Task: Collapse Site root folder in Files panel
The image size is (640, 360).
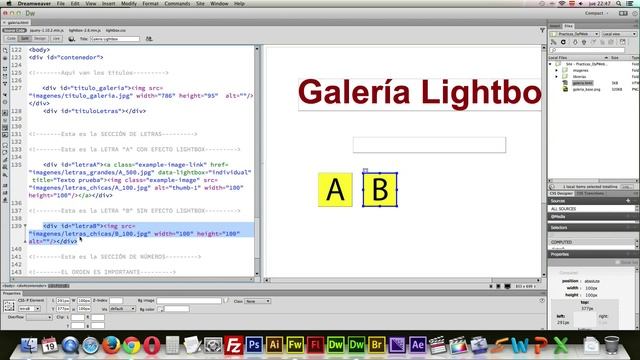Action: pos(551,64)
